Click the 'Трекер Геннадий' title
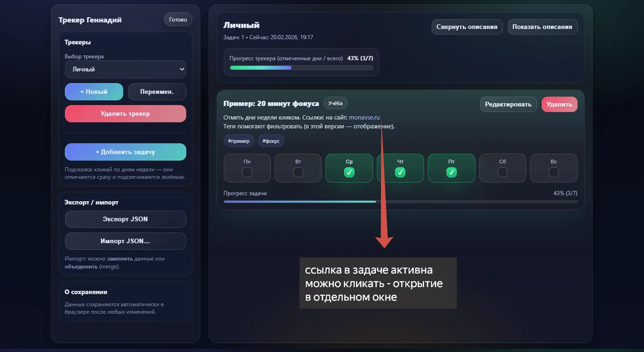644x352 pixels. [x=90, y=20]
